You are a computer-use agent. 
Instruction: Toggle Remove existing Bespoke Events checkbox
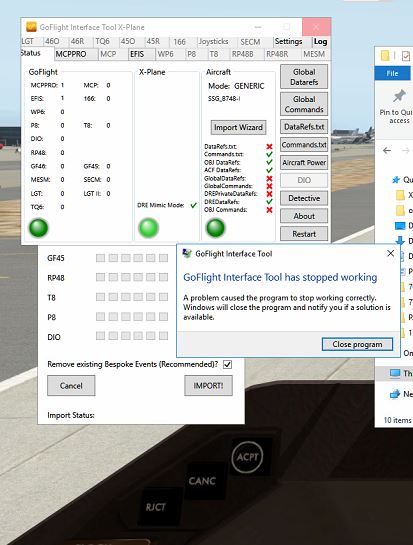pyautogui.click(x=227, y=364)
